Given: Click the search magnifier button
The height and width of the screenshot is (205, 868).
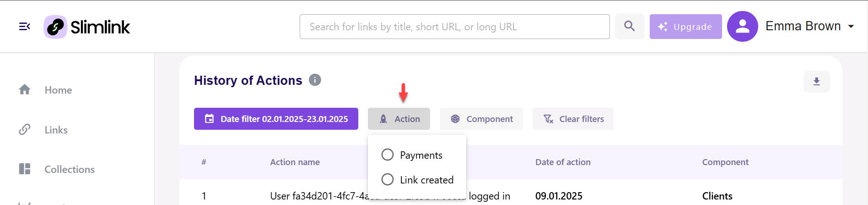Looking at the screenshot, I should click(630, 26).
